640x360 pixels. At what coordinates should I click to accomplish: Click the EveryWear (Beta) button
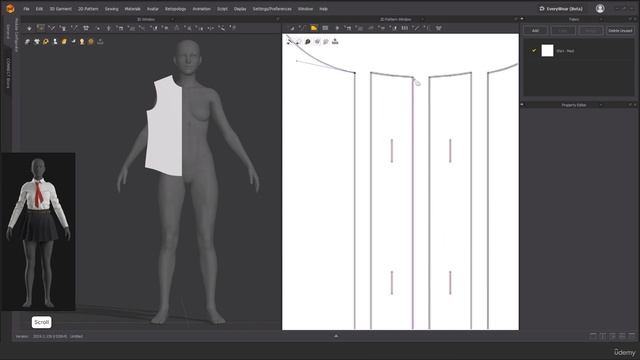(x=561, y=9)
